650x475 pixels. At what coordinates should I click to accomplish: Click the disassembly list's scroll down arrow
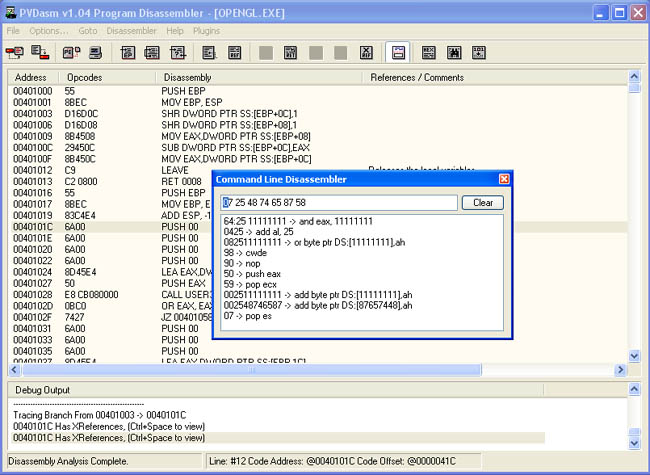click(x=634, y=355)
